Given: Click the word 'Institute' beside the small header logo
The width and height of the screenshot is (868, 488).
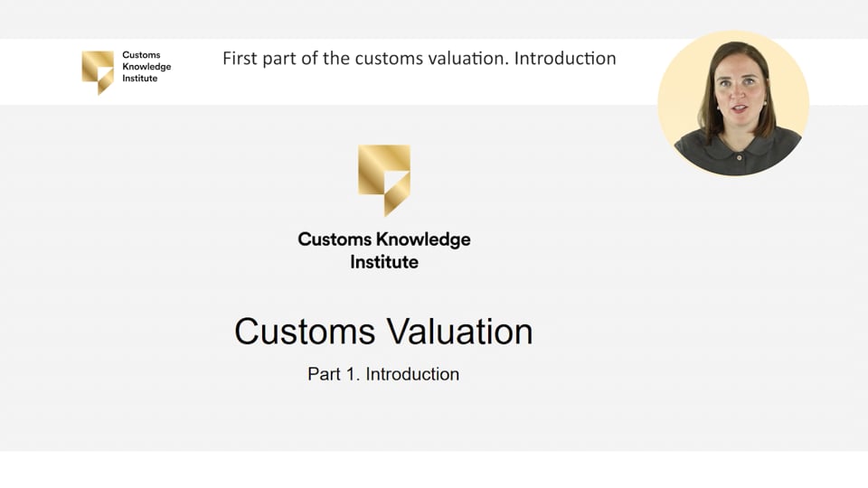Looking at the screenshot, I should point(140,78).
